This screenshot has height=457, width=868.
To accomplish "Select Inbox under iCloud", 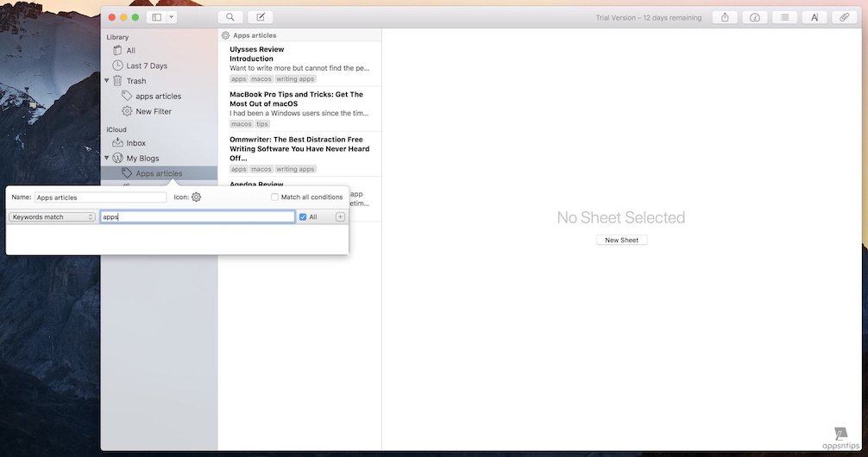I will pyautogui.click(x=135, y=143).
